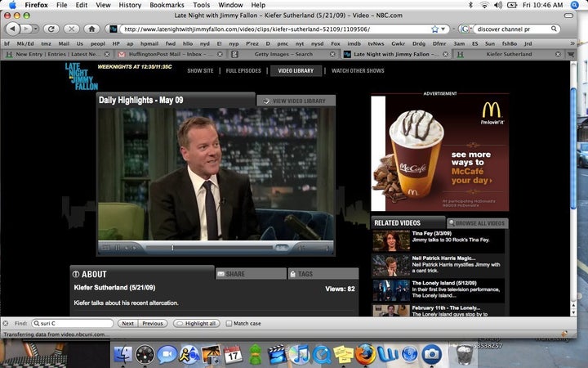Open the Google search engine selector
588x368 pixels.
point(465,29)
